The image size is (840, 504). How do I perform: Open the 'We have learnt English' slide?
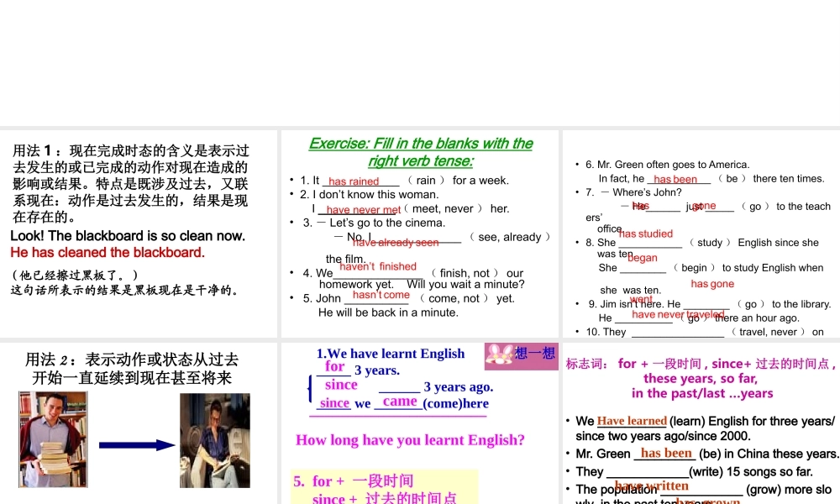[x=420, y=423]
